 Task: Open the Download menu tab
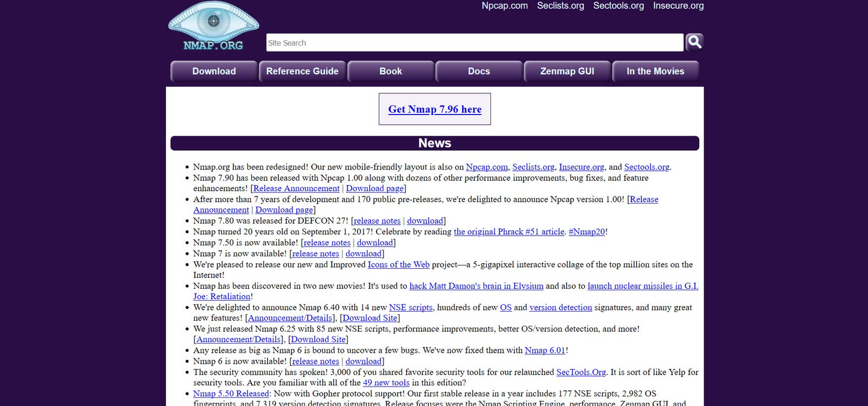coord(214,71)
